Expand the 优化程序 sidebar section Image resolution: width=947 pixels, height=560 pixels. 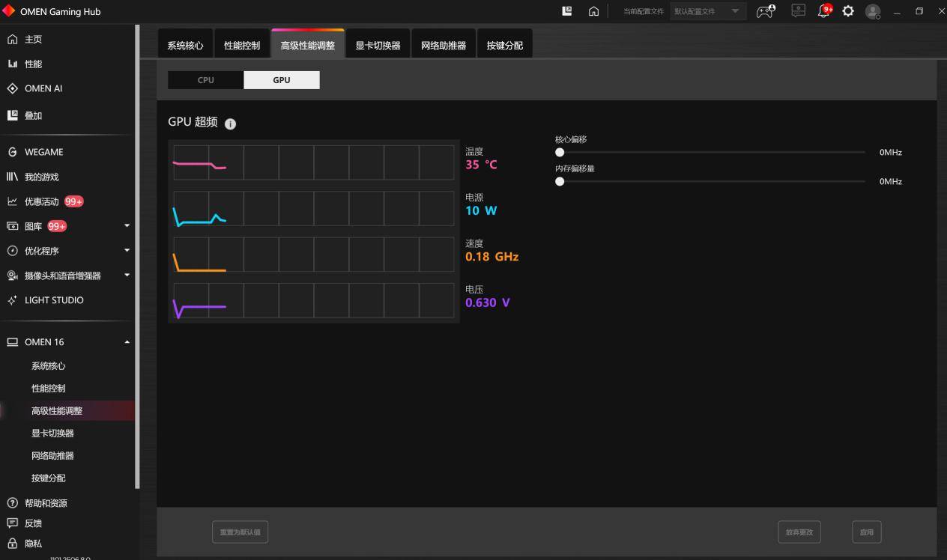coord(67,251)
